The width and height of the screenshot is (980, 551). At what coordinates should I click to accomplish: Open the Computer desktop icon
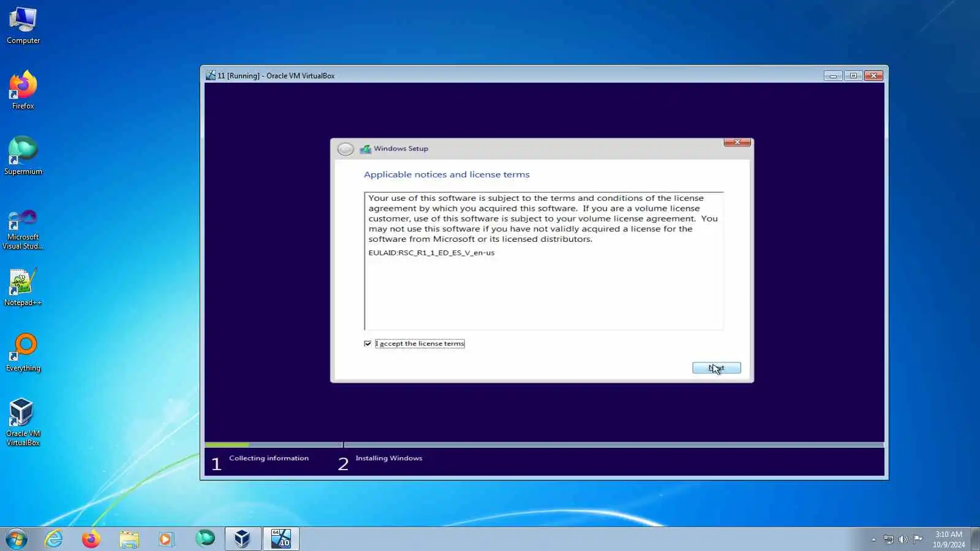23,26
